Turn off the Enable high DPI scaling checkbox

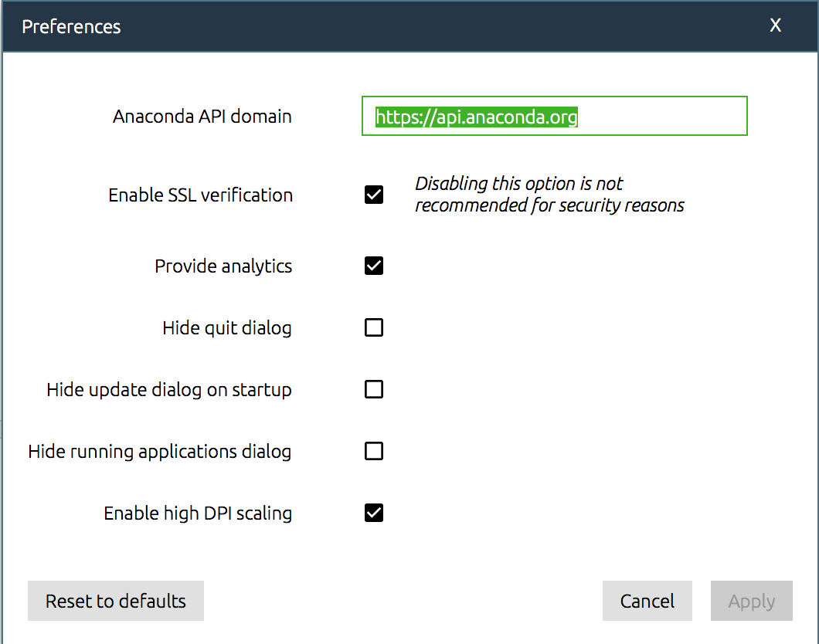(x=374, y=513)
